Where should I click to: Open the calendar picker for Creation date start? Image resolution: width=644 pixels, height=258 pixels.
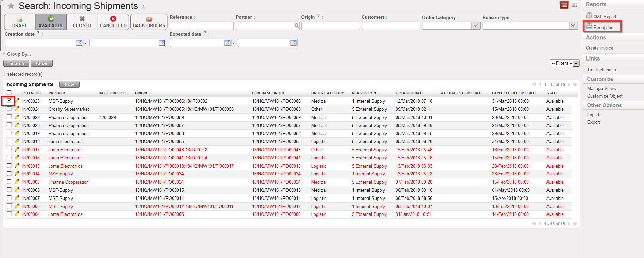(x=79, y=43)
